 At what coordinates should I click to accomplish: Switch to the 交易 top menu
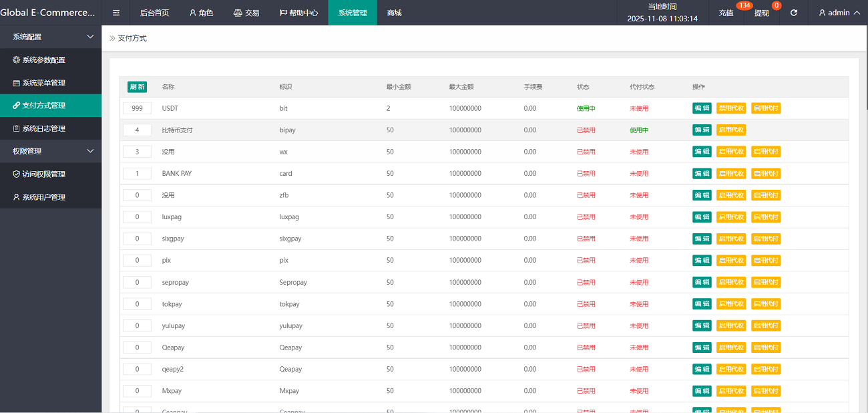[246, 13]
